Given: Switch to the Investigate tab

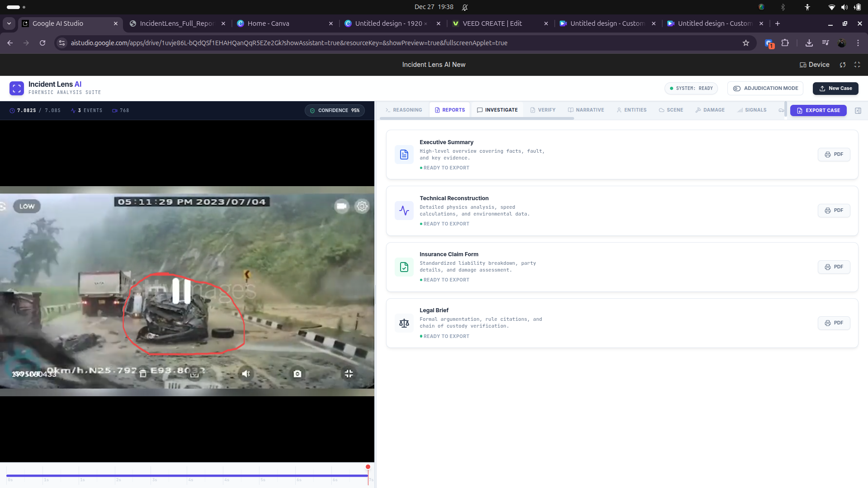Looking at the screenshot, I should 497,110.
